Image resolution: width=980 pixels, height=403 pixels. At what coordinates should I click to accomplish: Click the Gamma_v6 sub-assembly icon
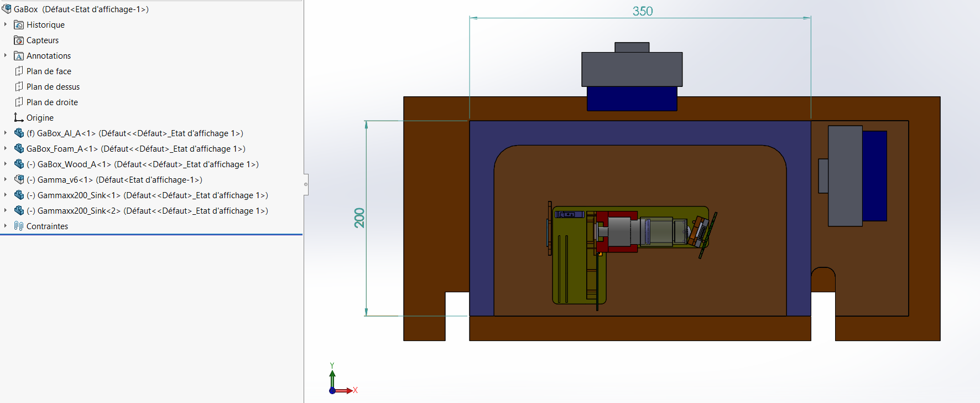coord(19,179)
